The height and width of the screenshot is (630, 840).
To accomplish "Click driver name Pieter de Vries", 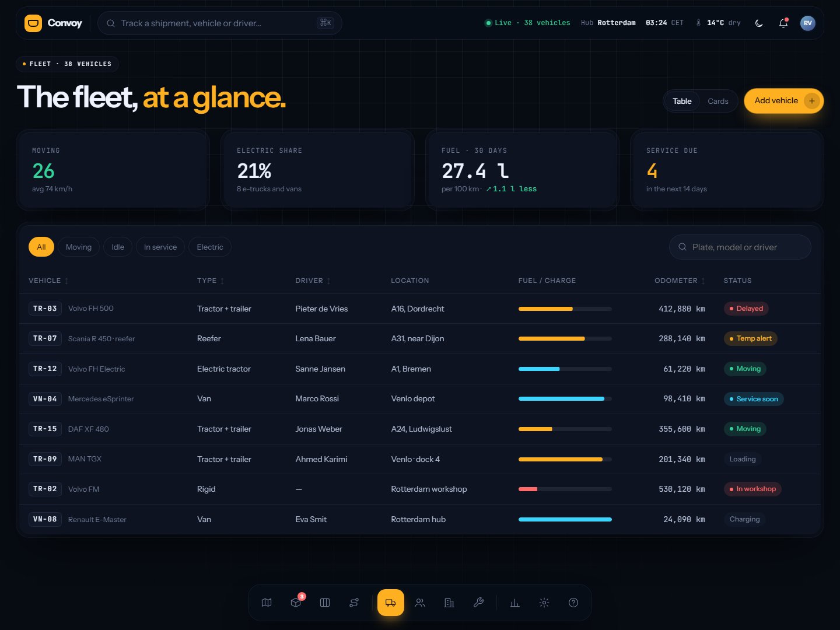I will pyautogui.click(x=321, y=309).
